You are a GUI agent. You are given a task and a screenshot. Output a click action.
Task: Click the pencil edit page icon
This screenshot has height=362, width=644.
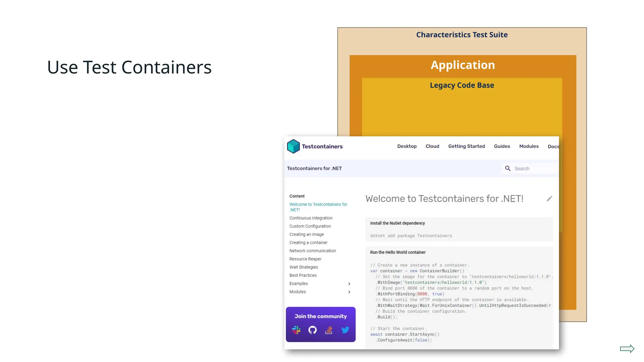click(x=549, y=199)
